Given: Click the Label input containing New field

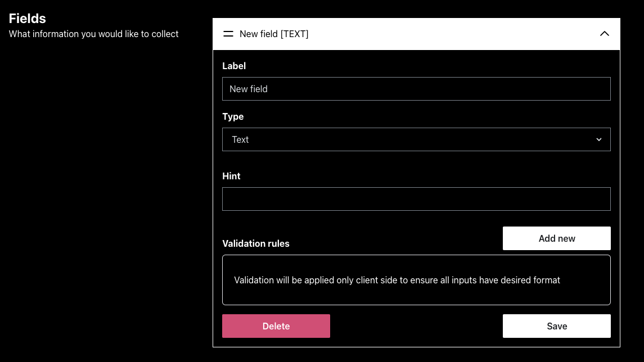Looking at the screenshot, I should click(416, 89).
